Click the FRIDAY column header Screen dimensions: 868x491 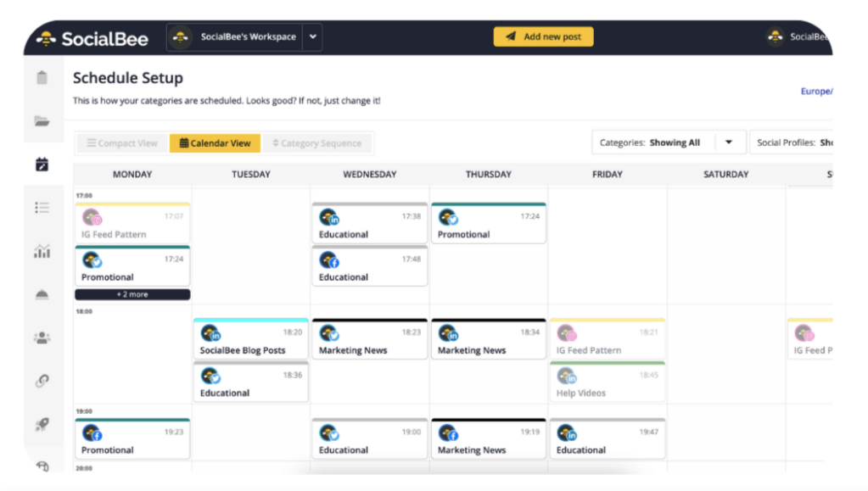tap(608, 175)
